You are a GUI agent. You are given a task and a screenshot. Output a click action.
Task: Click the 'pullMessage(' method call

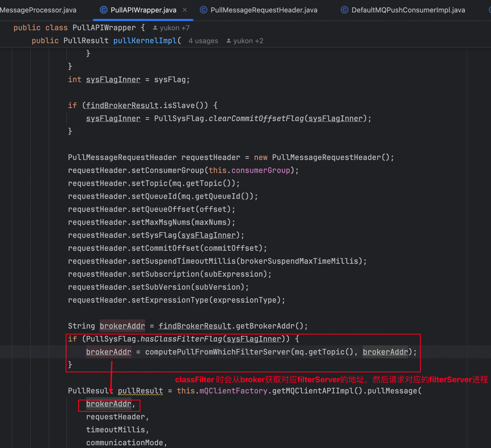(394, 391)
